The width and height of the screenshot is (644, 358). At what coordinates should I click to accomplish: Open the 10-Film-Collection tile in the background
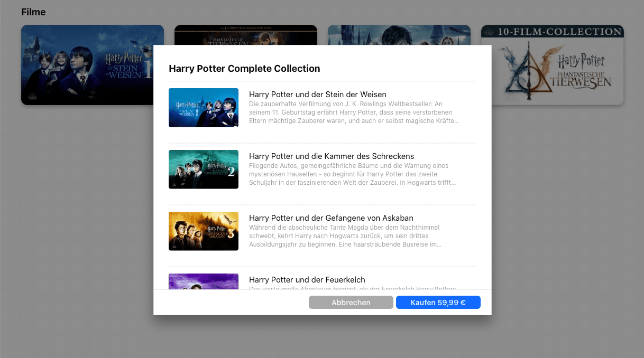click(552, 64)
